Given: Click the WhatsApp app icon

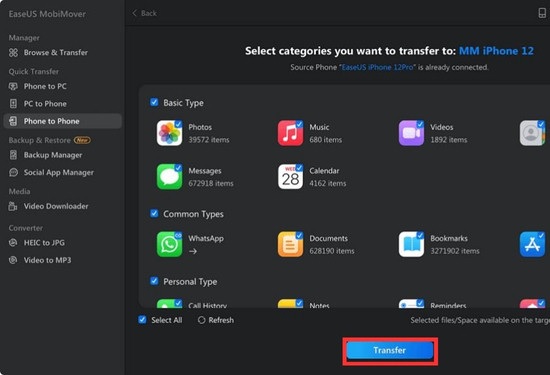Looking at the screenshot, I should 169,244.
